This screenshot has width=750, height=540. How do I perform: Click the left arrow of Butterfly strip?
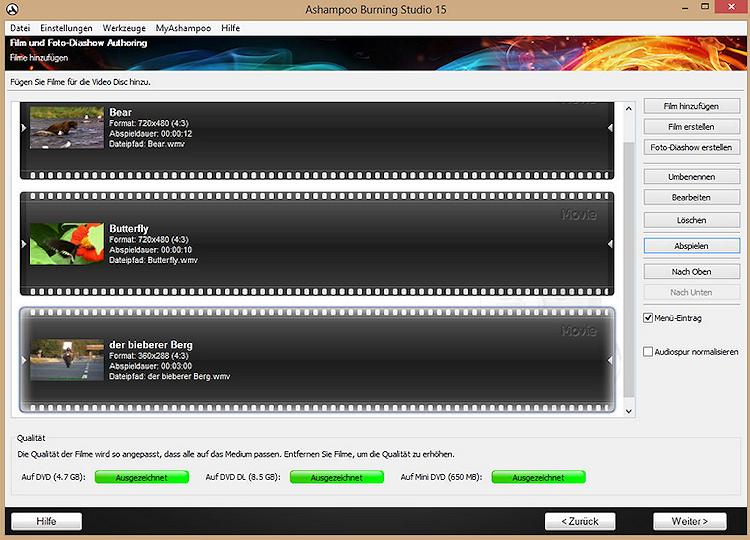click(x=24, y=244)
